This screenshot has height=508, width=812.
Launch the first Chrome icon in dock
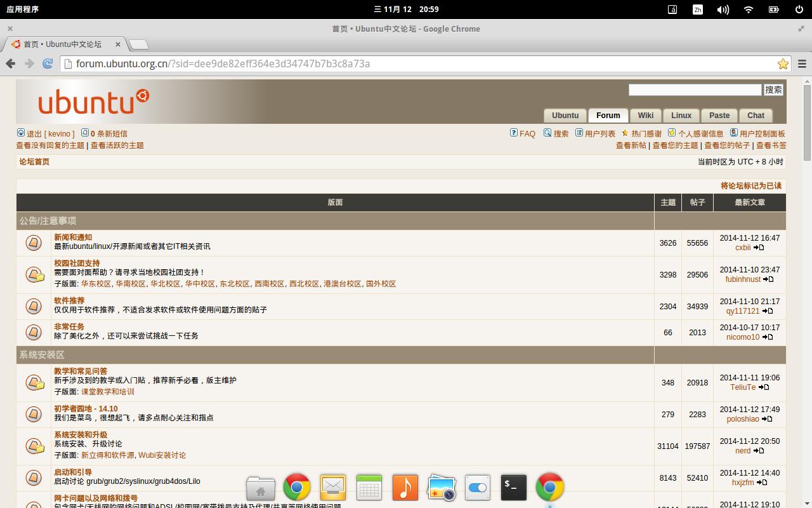point(297,488)
